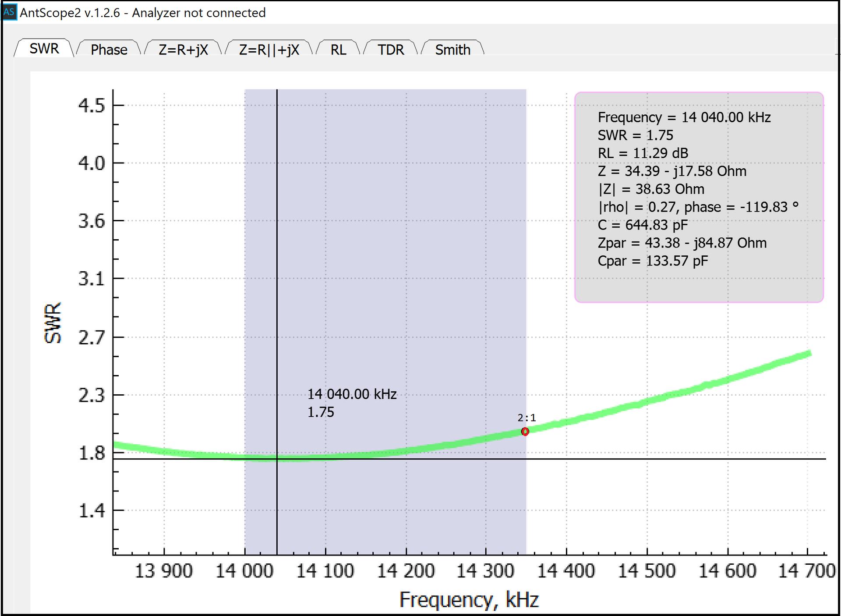
Task: Open the Z=R||+jX tab
Action: coord(269,50)
